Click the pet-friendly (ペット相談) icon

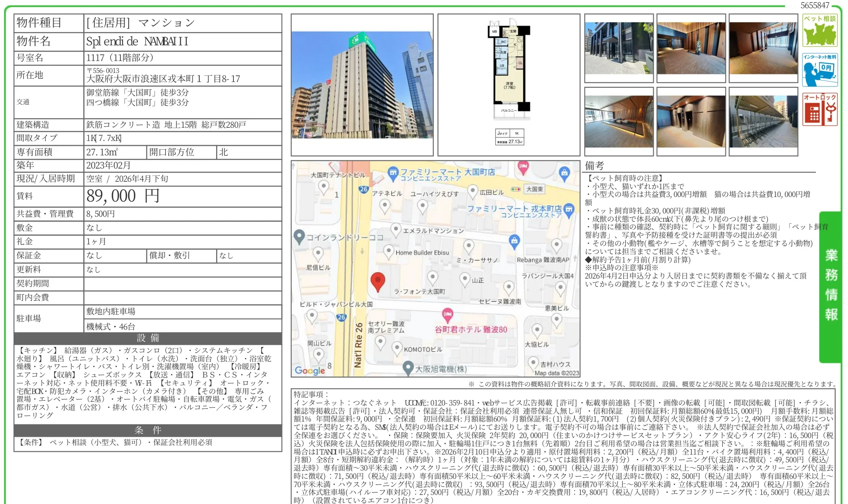820,30
